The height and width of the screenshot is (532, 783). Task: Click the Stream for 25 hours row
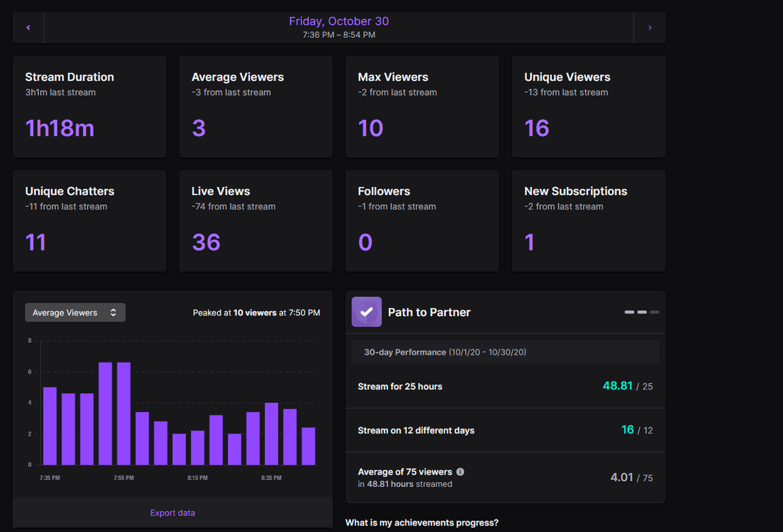click(506, 387)
